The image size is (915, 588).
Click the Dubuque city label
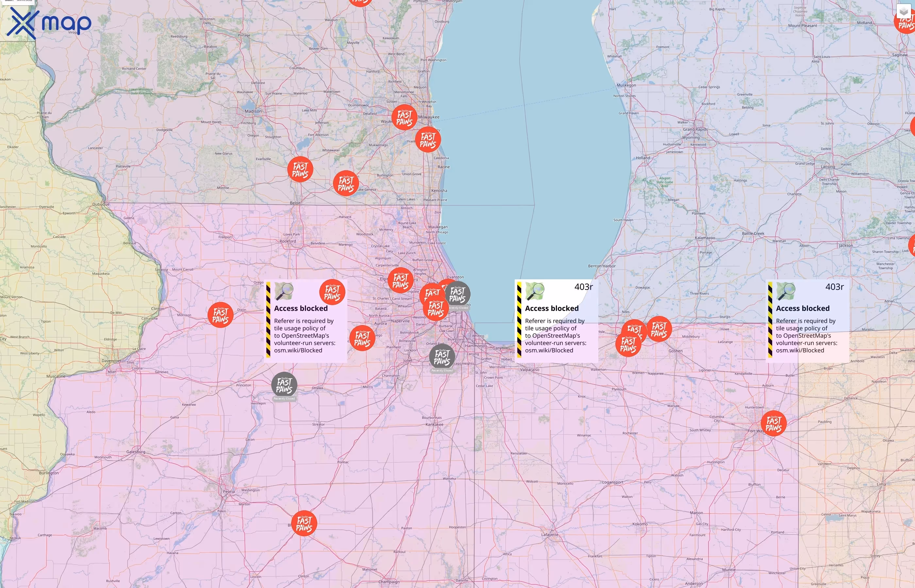[101, 204]
